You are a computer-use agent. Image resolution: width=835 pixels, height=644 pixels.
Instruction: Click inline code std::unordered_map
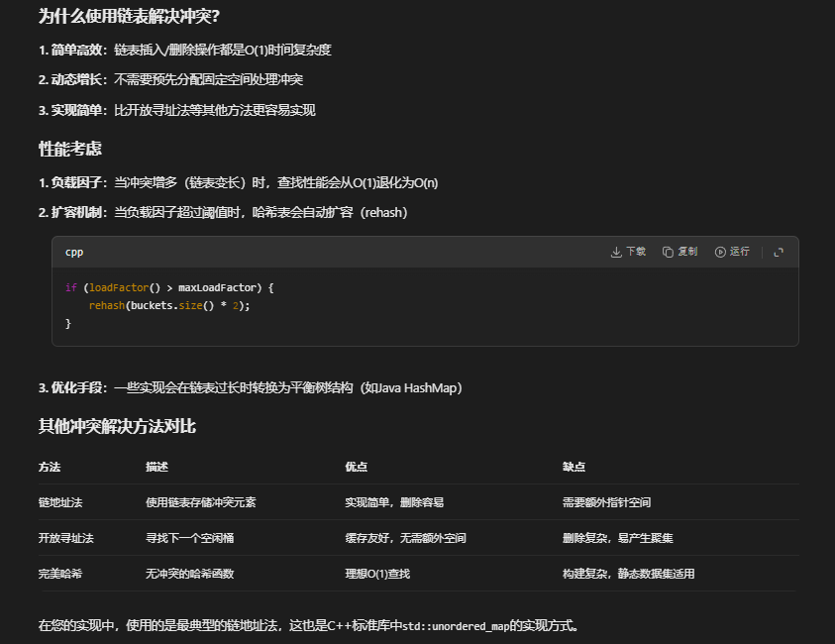pyautogui.click(x=456, y=626)
